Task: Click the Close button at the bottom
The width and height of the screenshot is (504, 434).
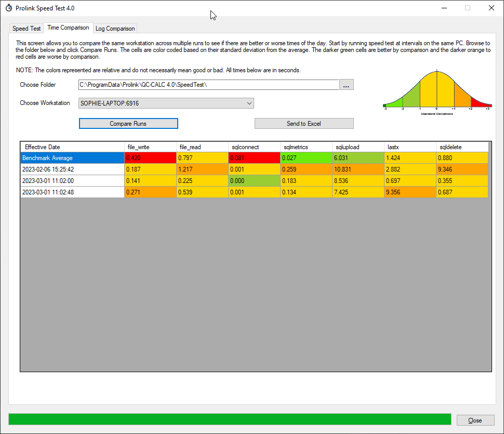Action: point(475,420)
